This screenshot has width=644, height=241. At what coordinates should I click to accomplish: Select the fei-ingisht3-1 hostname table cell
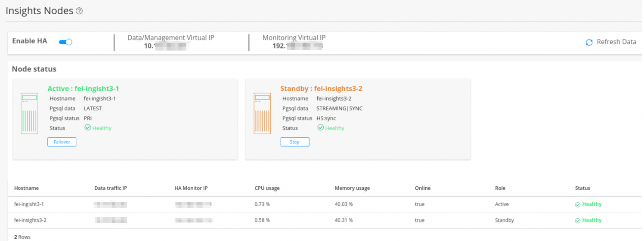click(29, 204)
